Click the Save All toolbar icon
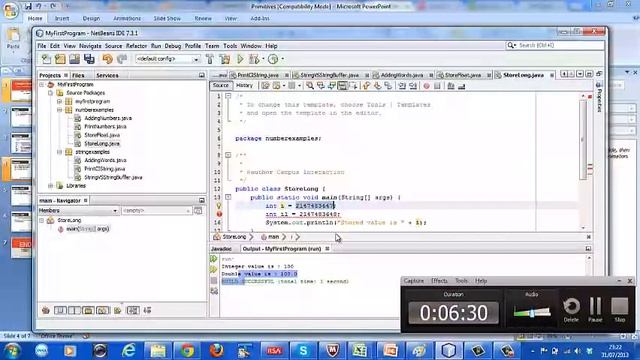This screenshot has height=360, width=640. pyautogui.click(x=89, y=59)
